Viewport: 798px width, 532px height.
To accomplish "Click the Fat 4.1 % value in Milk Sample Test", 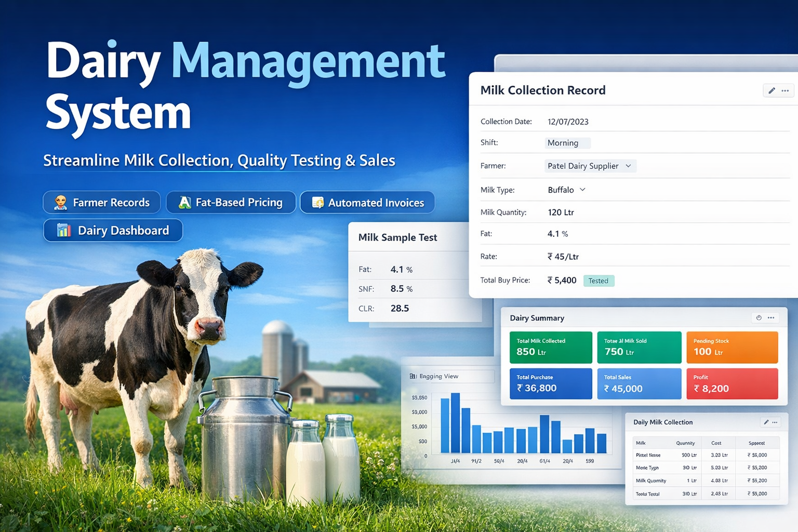I will pos(402,270).
